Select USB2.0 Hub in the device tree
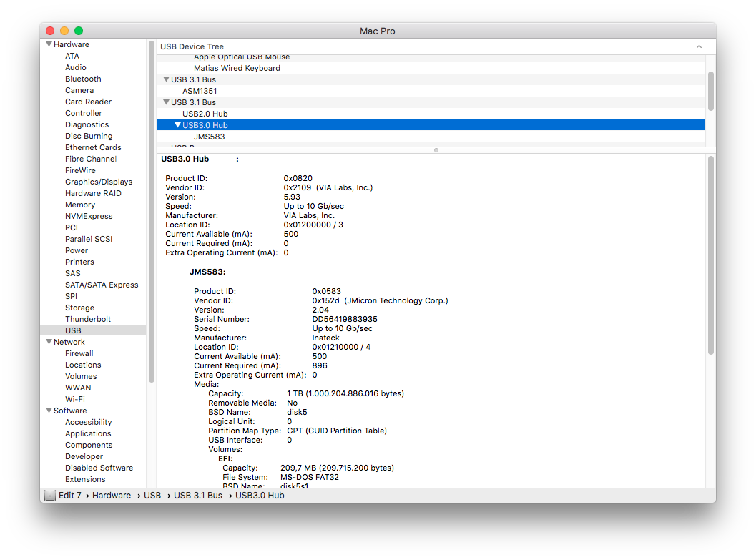Viewport: 756px width, 560px height. [205, 114]
